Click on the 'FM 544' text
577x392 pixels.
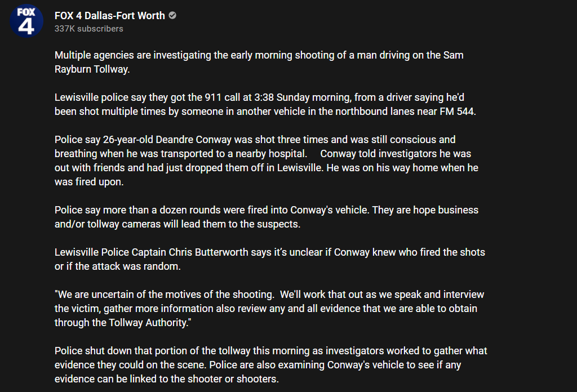456,112
